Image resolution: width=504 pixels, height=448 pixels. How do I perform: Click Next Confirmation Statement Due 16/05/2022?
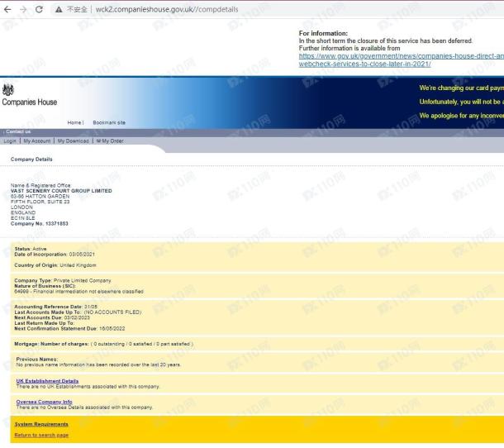click(x=69, y=328)
